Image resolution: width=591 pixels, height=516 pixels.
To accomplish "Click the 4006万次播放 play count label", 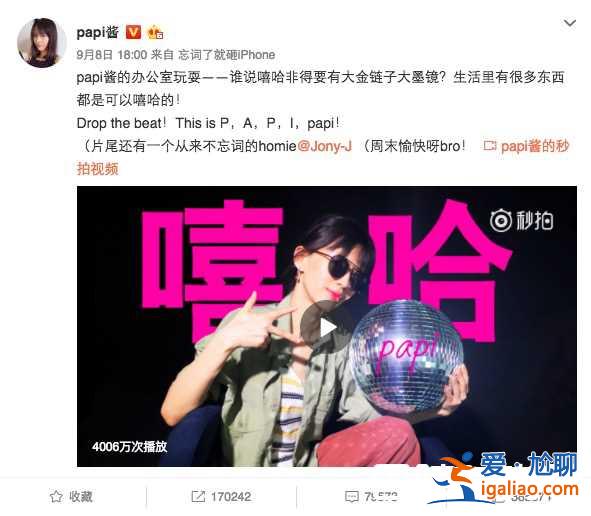I will point(129,447).
